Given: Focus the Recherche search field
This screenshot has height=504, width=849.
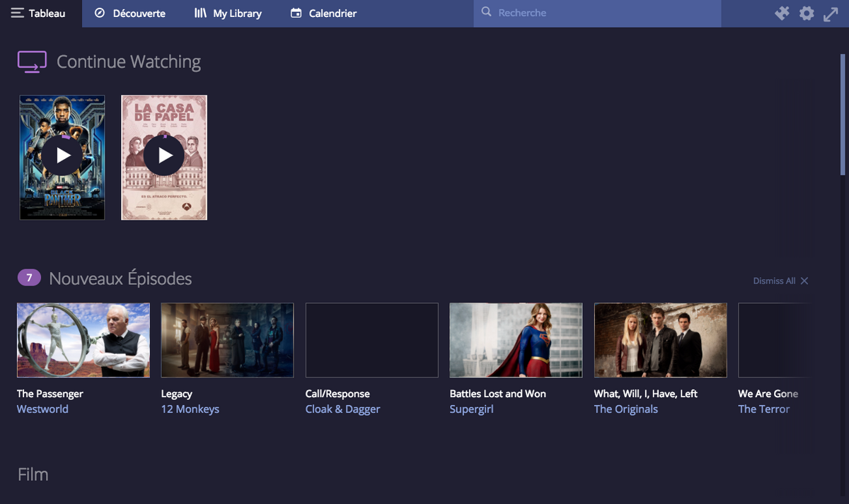Looking at the screenshot, I should [597, 13].
